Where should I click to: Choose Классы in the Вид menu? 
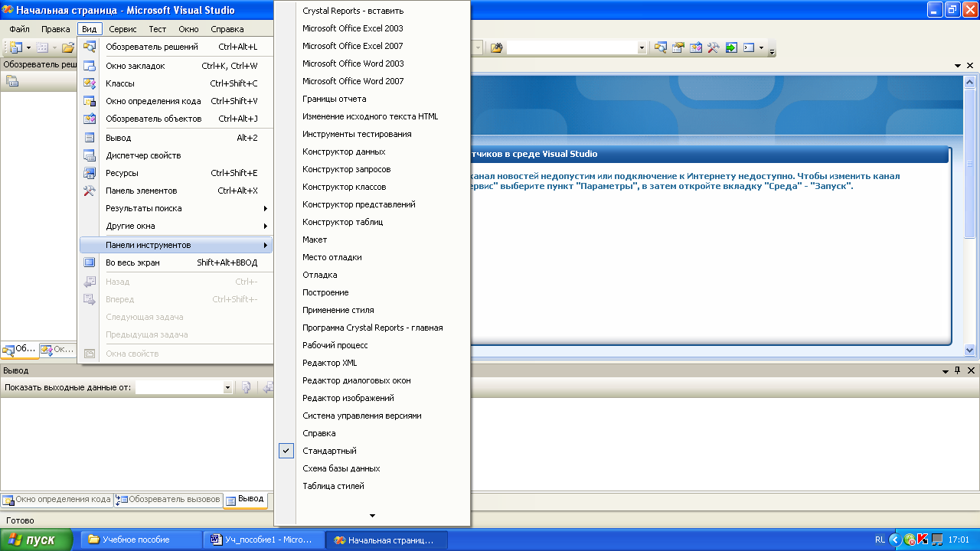click(x=176, y=83)
